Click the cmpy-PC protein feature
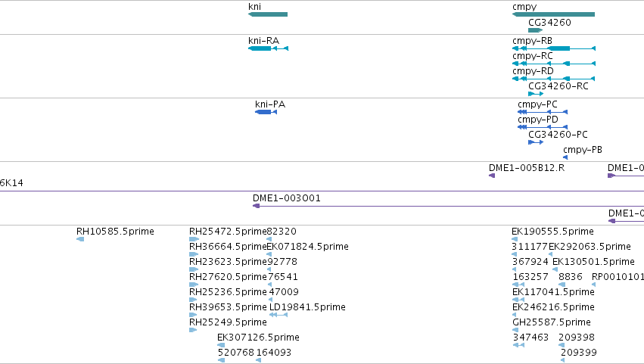The height and width of the screenshot is (364, 644). [x=543, y=112]
